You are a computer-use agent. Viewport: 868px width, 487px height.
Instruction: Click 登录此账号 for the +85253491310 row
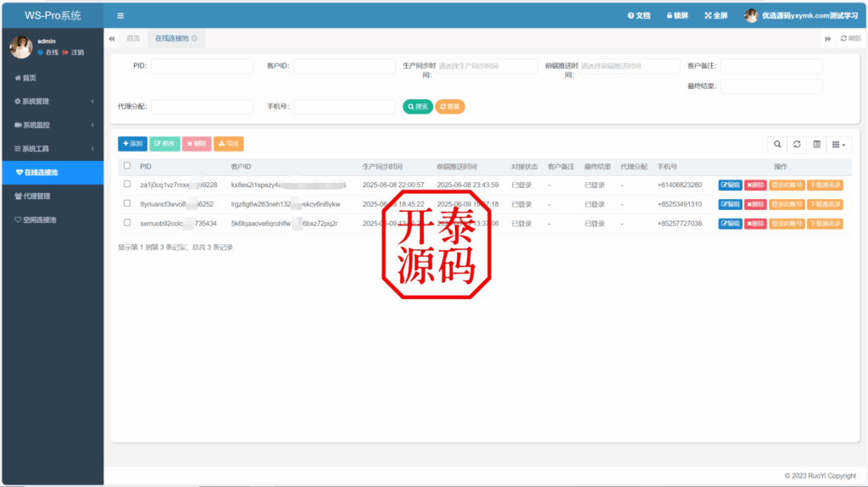point(787,204)
